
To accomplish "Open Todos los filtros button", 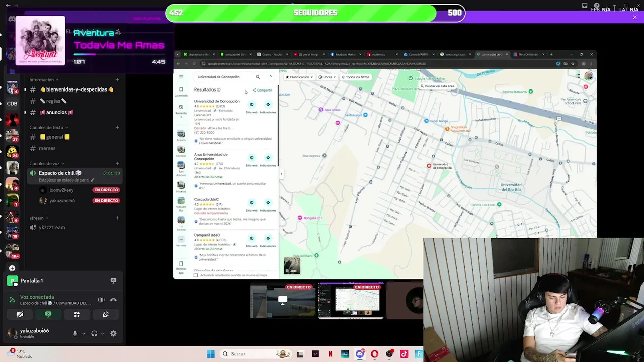I will tap(356, 77).
